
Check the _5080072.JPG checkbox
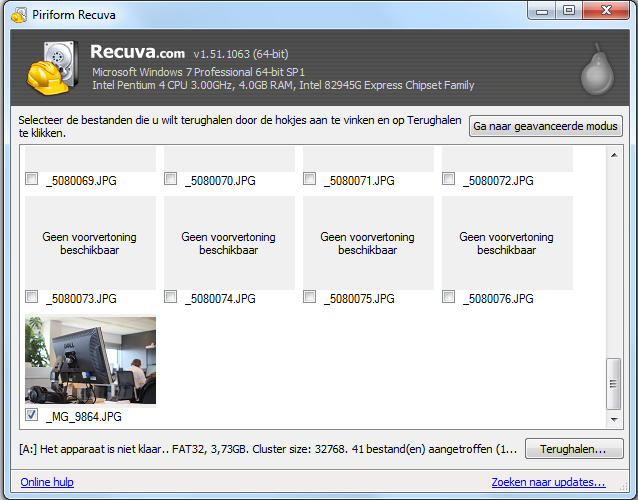click(448, 179)
